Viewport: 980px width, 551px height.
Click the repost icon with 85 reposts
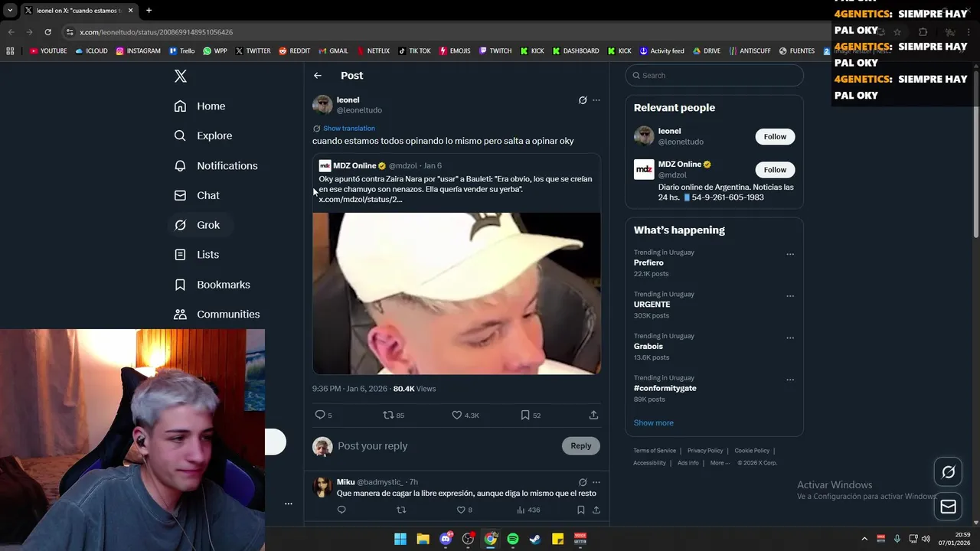click(x=388, y=415)
